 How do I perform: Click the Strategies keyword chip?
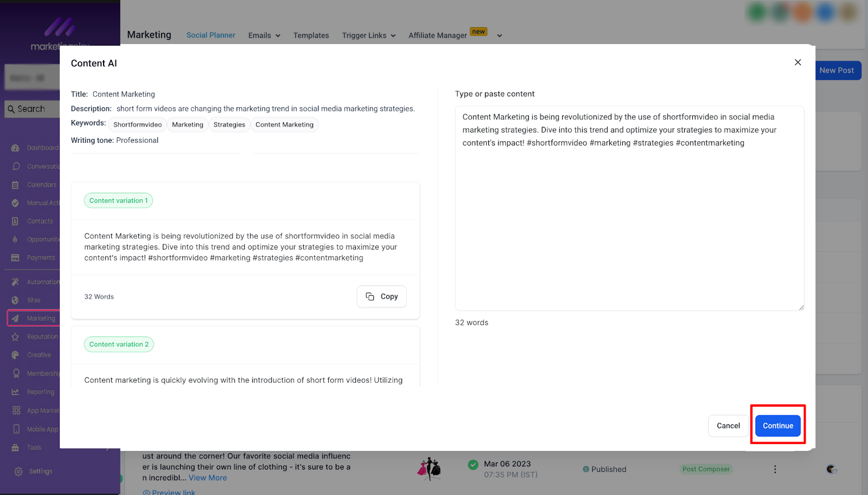point(229,124)
